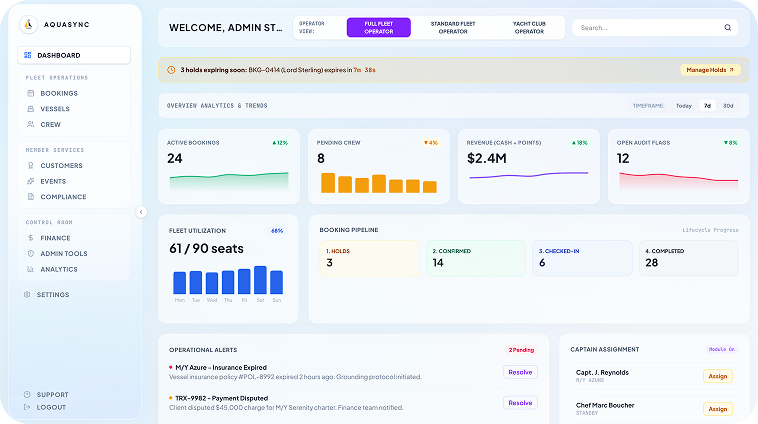Click the Analytics chart icon
The width and height of the screenshot is (758, 424).
click(30, 269)
